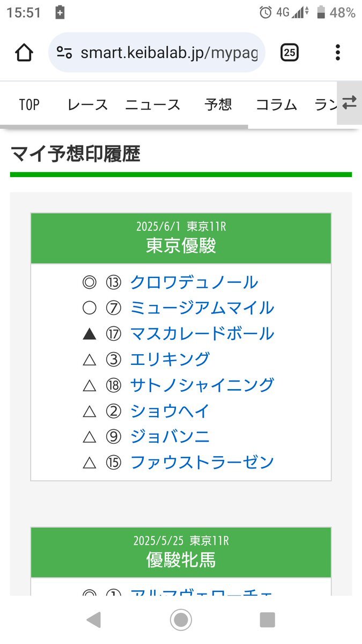Open the マスカレードボール horse link

(x=202, y=334)
